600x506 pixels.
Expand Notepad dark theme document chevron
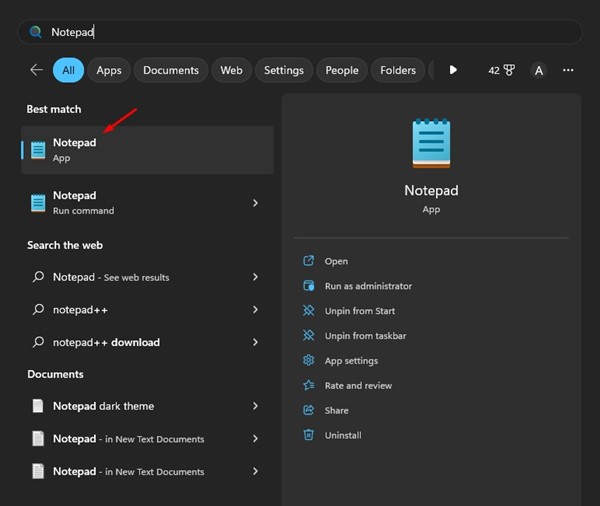[255, 406]
